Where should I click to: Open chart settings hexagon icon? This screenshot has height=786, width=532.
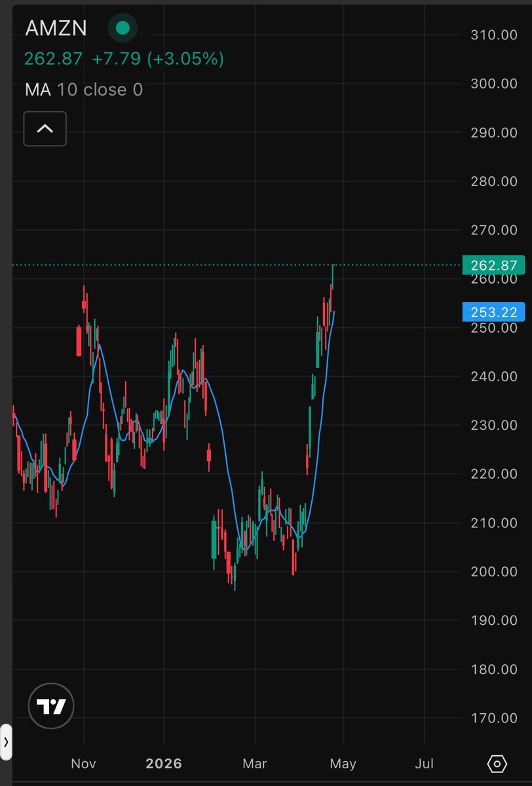[x=497, y=764]
